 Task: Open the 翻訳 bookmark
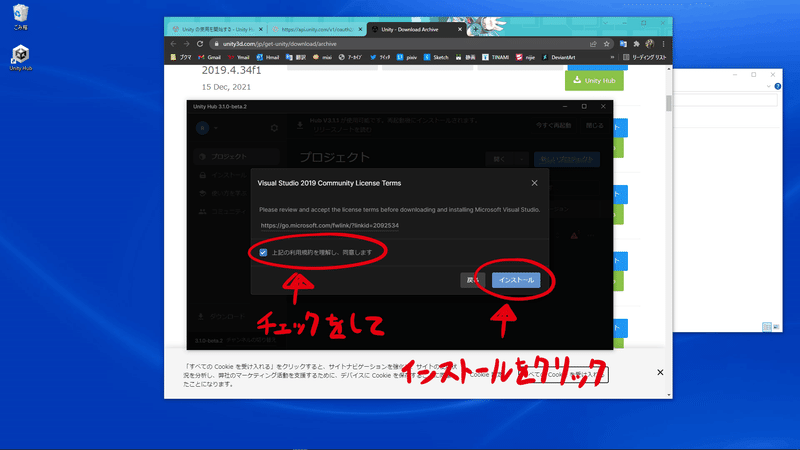296,57
